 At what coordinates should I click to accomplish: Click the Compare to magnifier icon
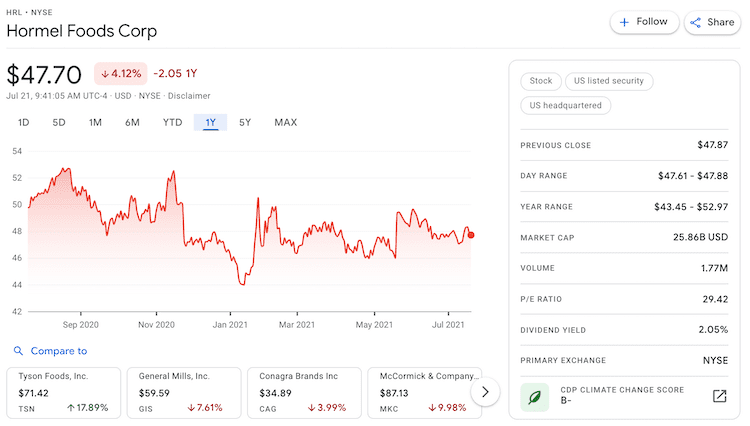[x=18, y=351]
